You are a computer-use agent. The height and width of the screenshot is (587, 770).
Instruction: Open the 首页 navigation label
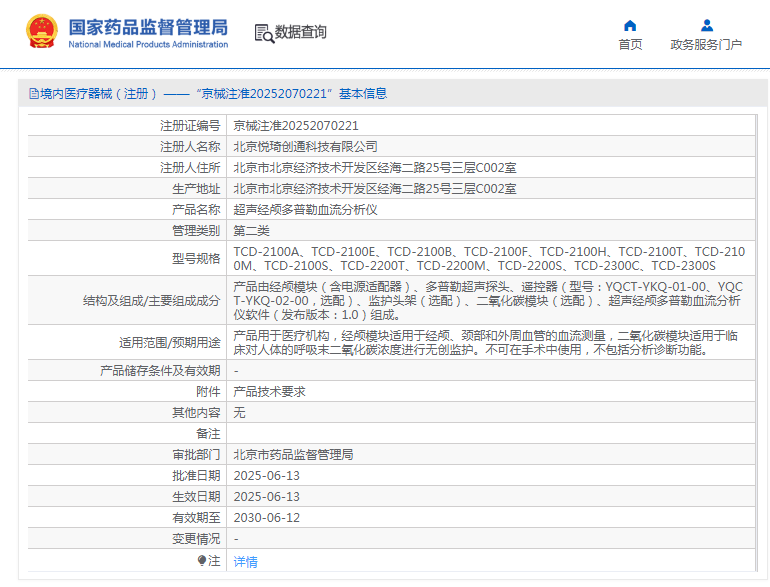click(x=630, y=45)
